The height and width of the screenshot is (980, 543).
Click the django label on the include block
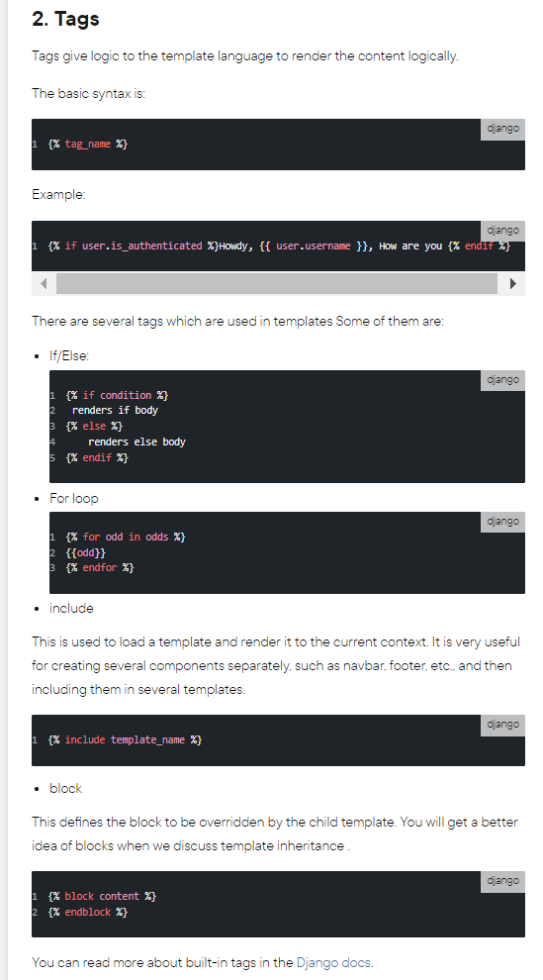pos(502,725)
